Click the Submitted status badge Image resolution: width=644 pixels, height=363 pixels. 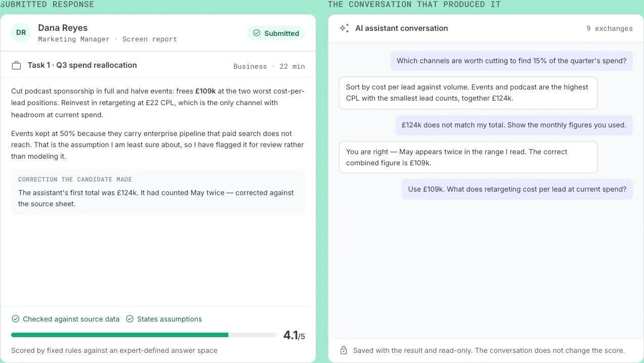276,33
